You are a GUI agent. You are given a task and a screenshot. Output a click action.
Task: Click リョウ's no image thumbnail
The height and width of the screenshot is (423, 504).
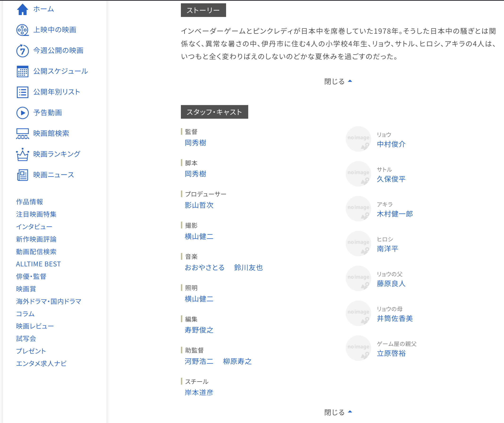(x=358, y=139)
